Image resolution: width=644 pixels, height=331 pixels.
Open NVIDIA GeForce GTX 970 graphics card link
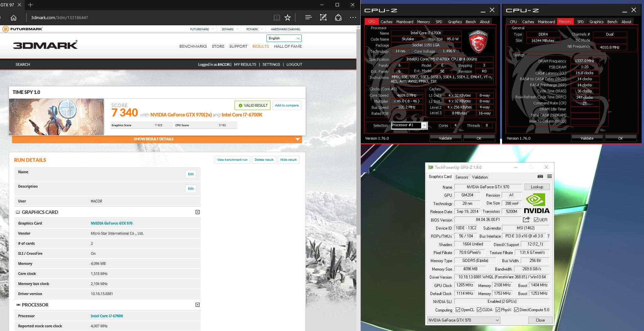pos(111,223)
